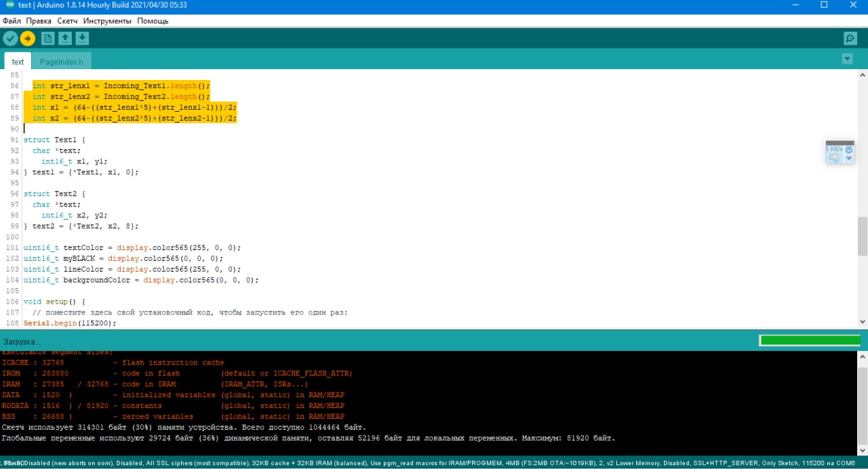Click the line 'struct Text1 {'
The image size is (868, 469).
(x=55, y=140)
